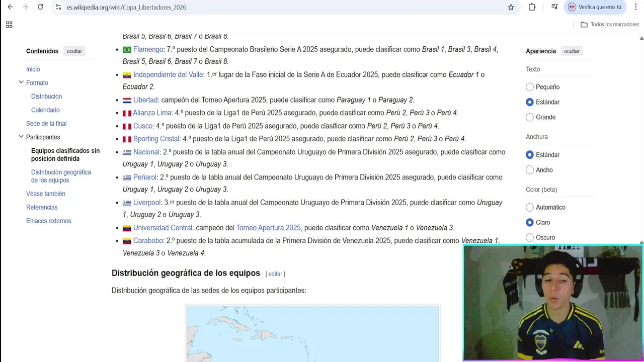Open the Alianza Lima link
This screenshot has width=644, height=362.
(152, 113)
